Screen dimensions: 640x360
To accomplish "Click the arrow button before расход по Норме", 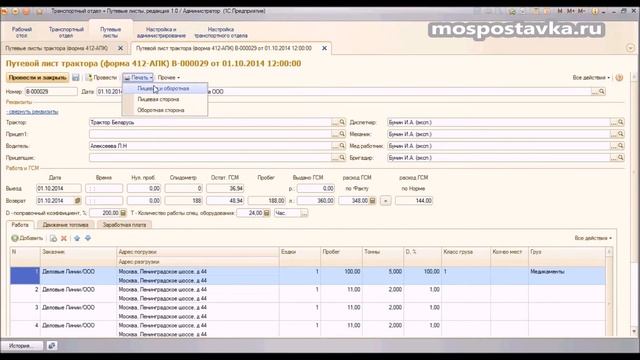I will click(385, 200).
